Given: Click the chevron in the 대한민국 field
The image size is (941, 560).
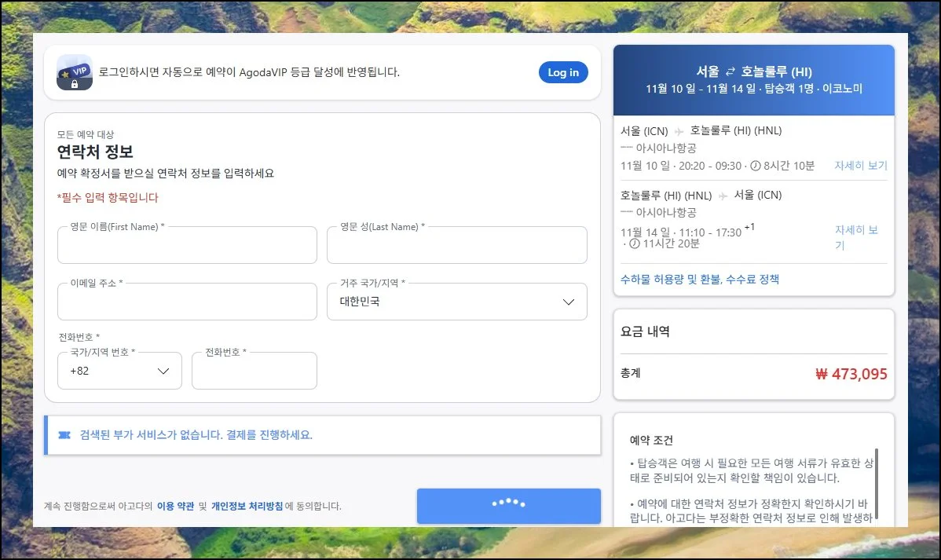Looking at the screenshot, I should click(569, 302).
